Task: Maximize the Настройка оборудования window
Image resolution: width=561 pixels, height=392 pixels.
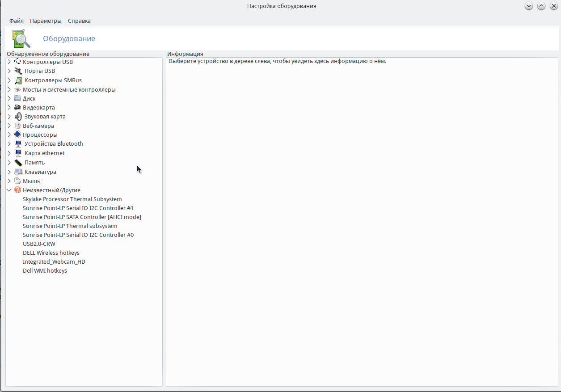Action: [541, 6]
